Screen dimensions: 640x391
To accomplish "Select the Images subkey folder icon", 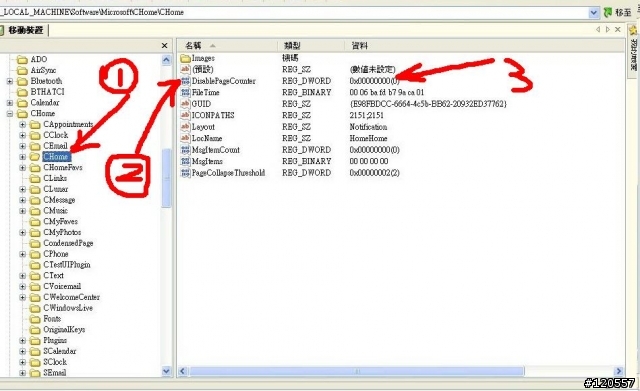I will (x=185, y=58).
